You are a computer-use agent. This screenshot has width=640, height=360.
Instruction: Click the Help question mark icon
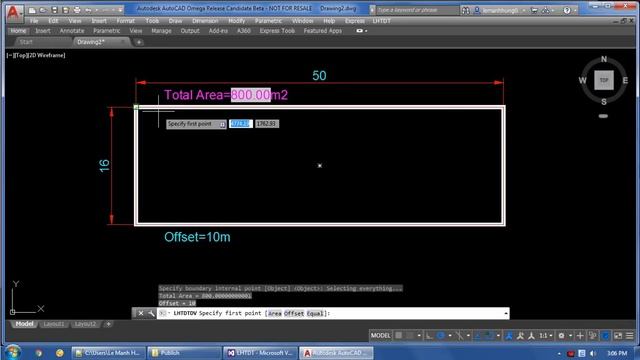tap(567, 10)
